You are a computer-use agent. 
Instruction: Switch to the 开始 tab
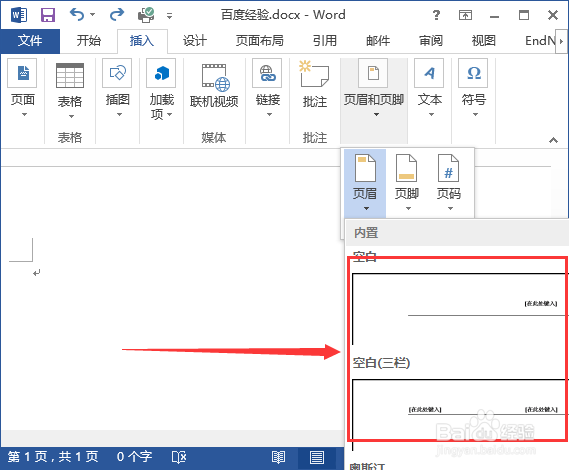(89, 41)
